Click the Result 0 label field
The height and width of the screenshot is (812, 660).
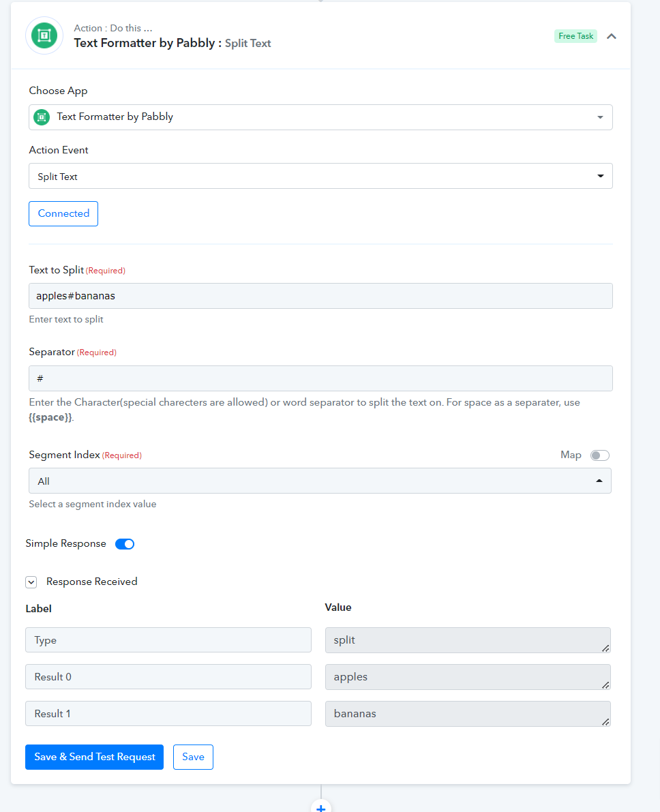[x=168, y=677]
